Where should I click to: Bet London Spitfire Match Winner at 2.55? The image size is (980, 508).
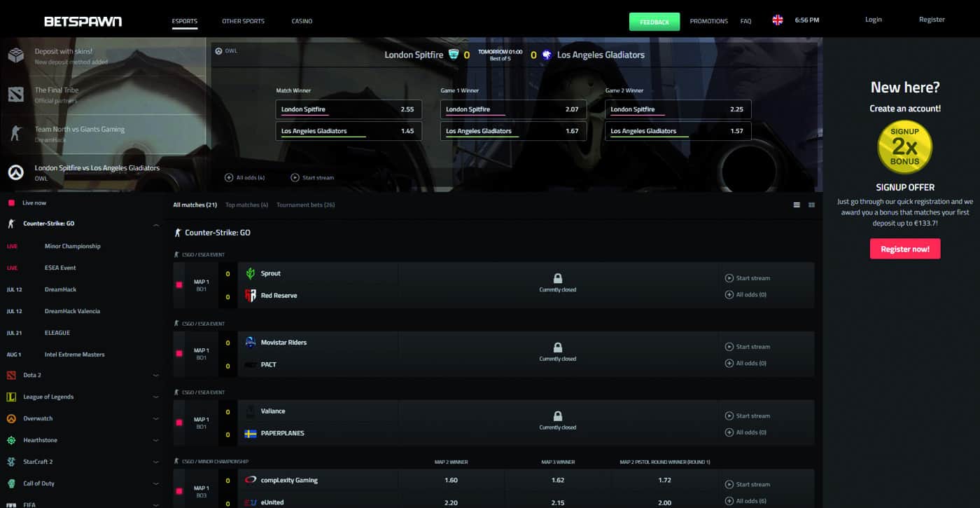(349, 109)
